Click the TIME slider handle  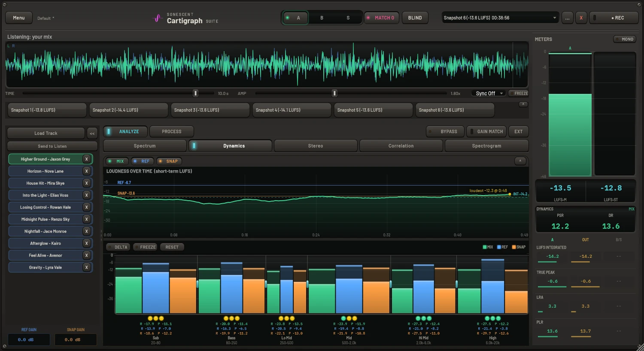pos(195,93)
